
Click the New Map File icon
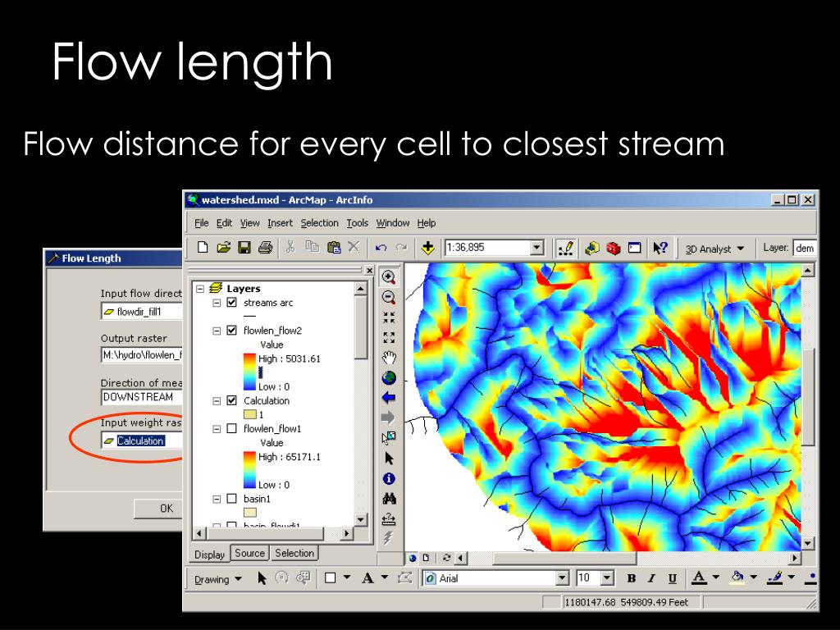tap(203, 248)
